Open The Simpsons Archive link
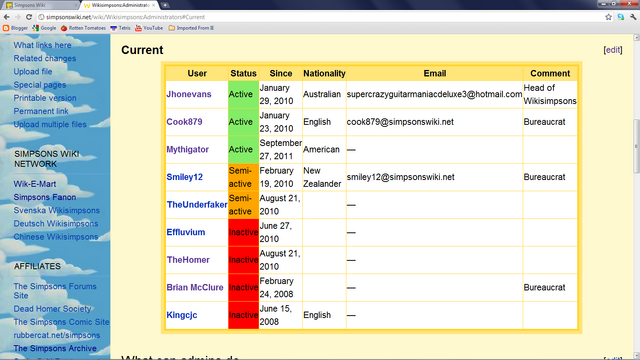Image resolution: width=640 pixels, height=360 pixels. coord(55,349)
